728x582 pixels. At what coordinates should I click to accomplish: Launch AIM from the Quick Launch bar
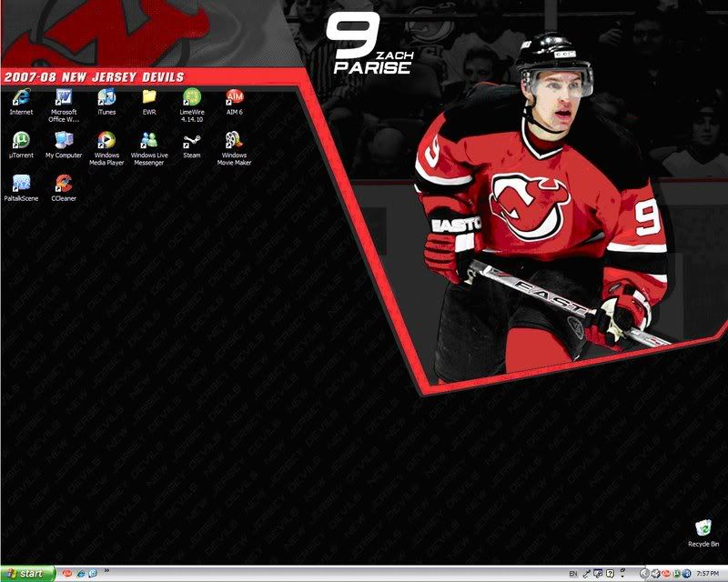pos(67,574)
